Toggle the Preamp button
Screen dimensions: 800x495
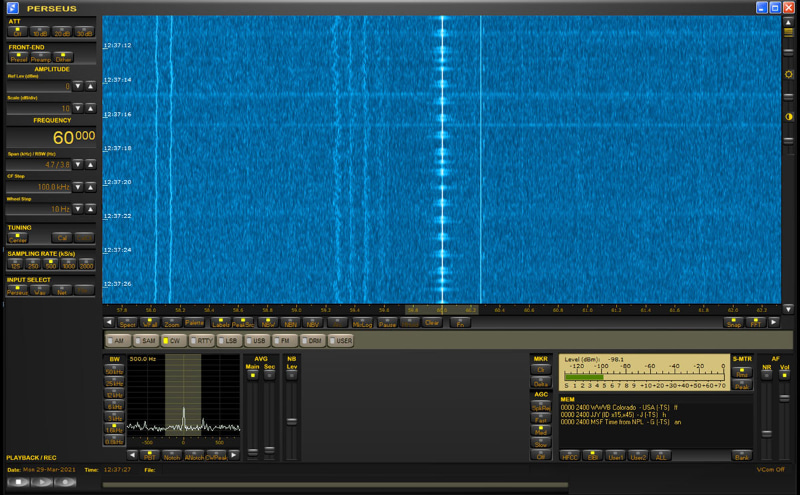click(41, 58)
